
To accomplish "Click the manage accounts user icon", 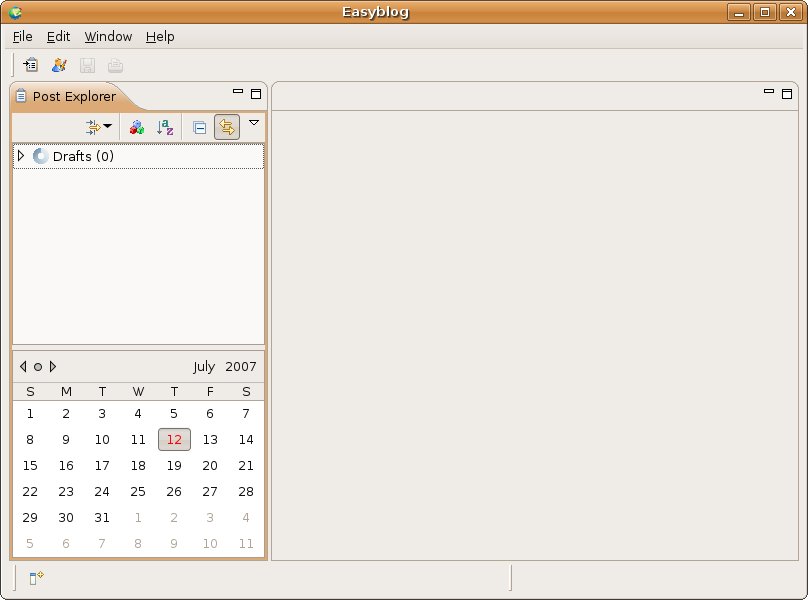I will tap(59, 65).
